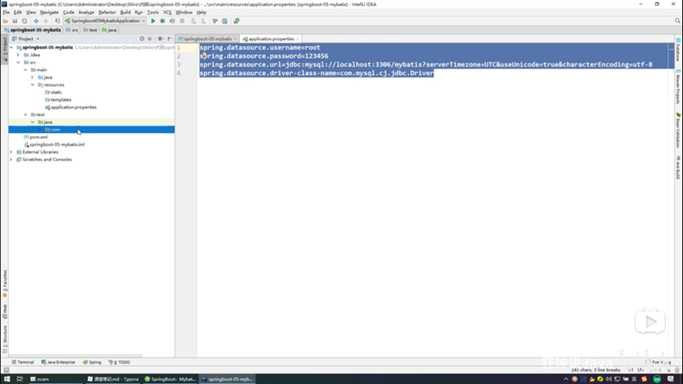
Task: Switch to the application.properties editor tab
Action: (270, 39)
